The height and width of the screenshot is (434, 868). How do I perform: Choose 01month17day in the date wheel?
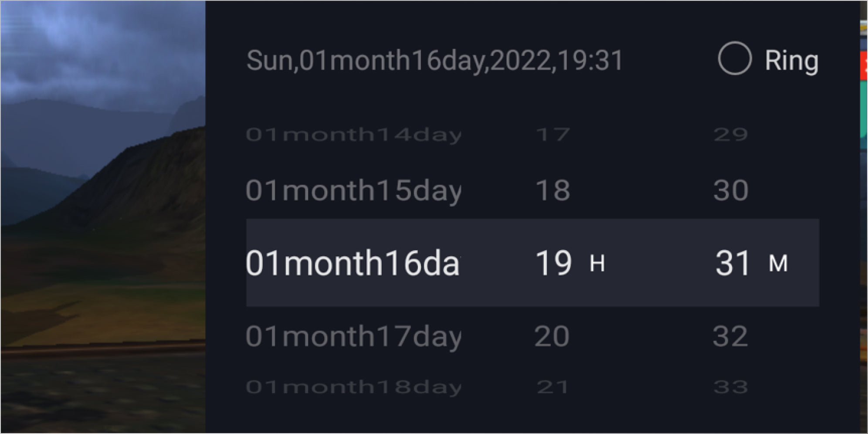tap(353, 336)
